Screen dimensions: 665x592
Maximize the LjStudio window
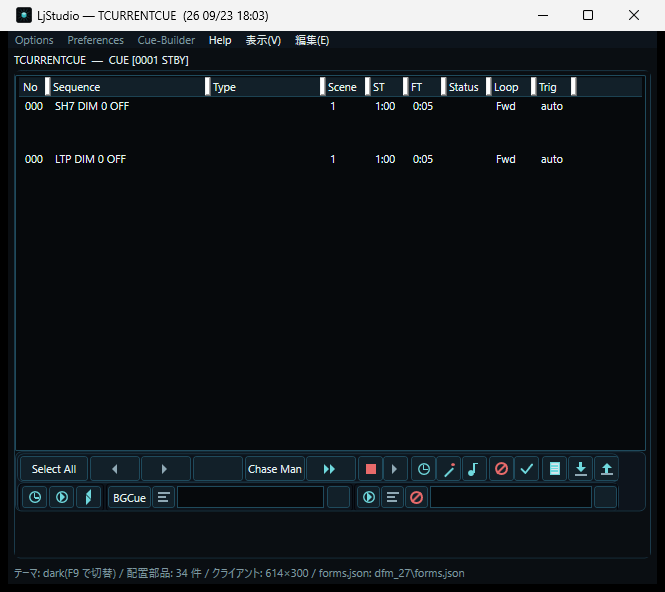click(588, 15)
